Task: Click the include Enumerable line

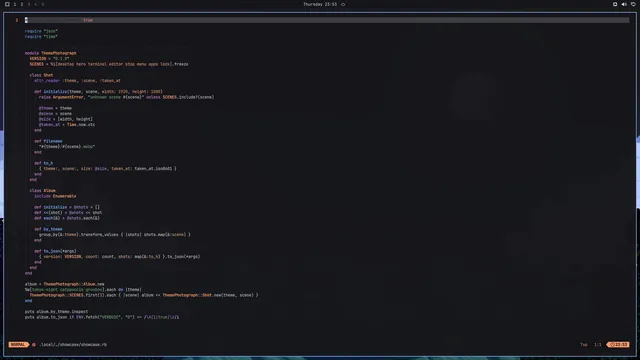Action: click(55, 196)
